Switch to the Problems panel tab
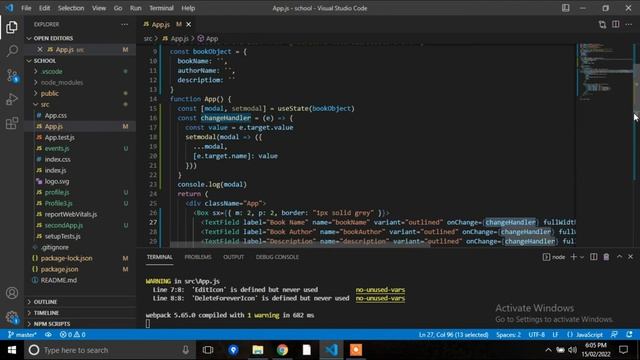The height and width of the screenshot is (360, 640). click(198, 257)
